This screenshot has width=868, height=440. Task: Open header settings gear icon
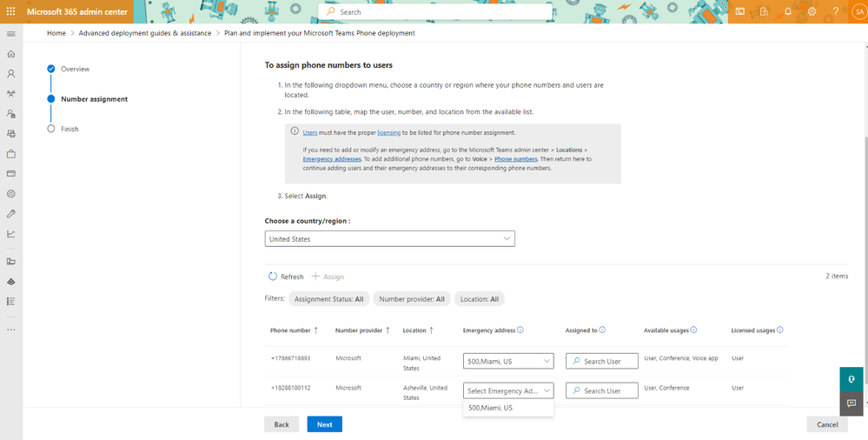pyautogui.click(x=812, y=11)
